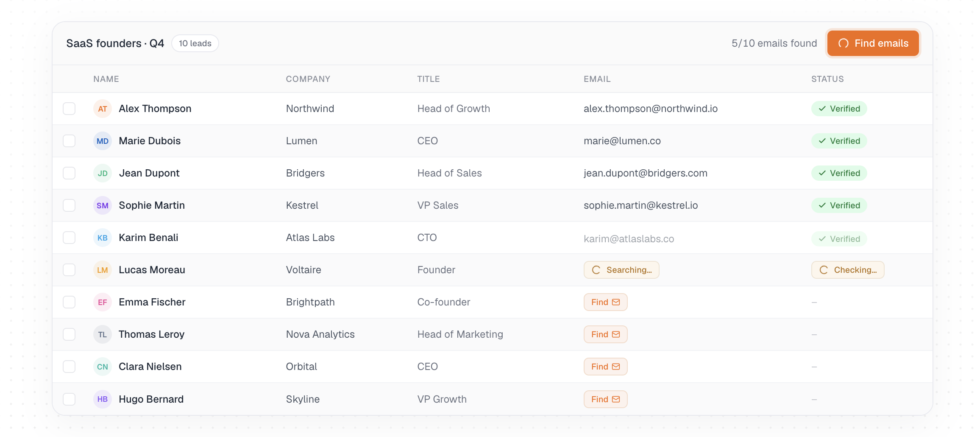Click email jean.dupont@bridgers.com

pos(646,173)
